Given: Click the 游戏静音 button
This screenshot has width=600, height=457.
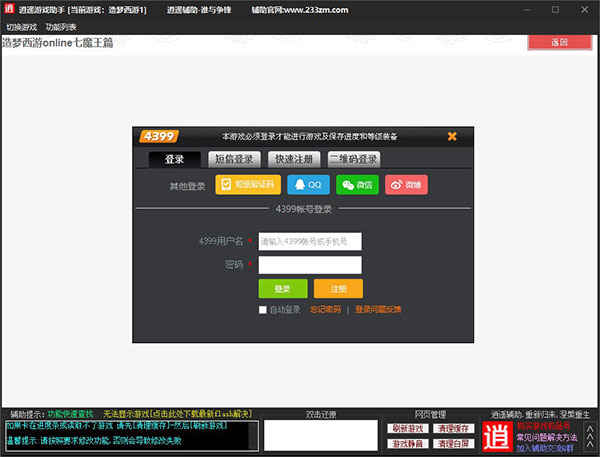Looking at the screenshot, I should pos(408,444).
